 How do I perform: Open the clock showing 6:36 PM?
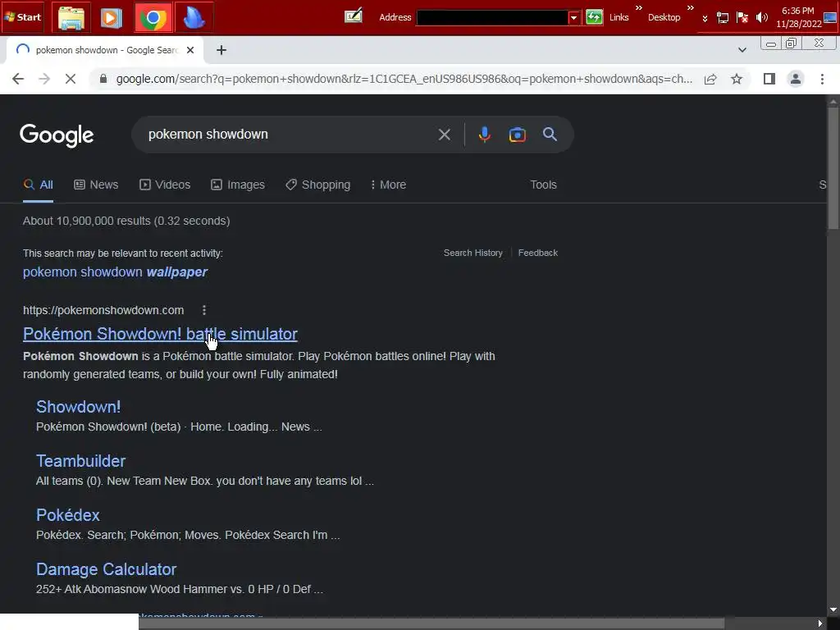[x=798, y=17]
